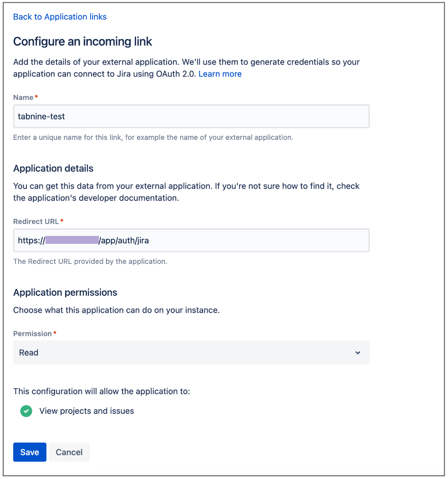The width and height of the screenshot is (448, 479).
Task: Click the /app/auth/jira path in Redirect URL
Action: pos(124,240)
